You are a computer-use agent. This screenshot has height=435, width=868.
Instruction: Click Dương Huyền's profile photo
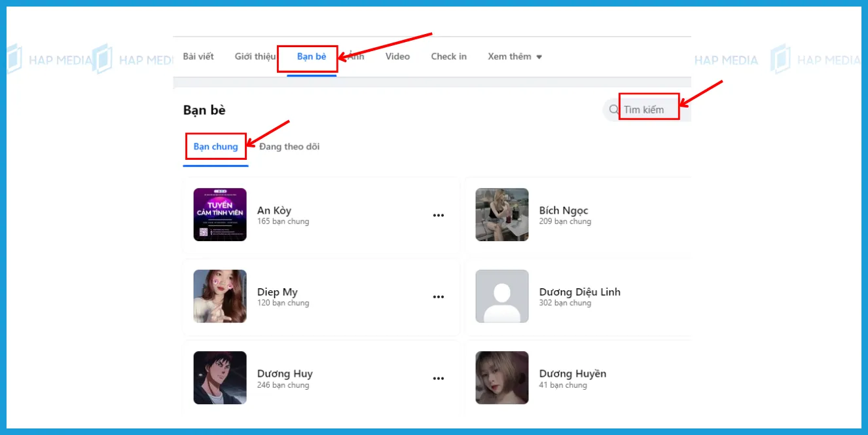pos(501,378)
